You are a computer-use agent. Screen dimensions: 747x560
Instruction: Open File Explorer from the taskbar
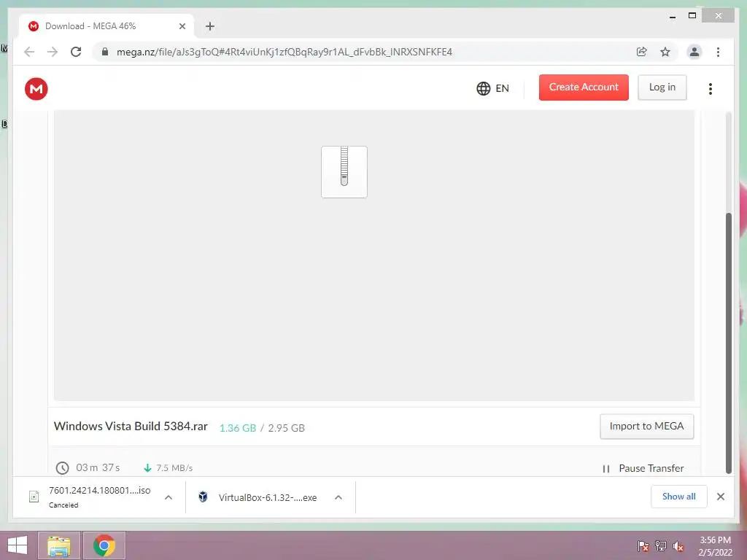[59, 545]
